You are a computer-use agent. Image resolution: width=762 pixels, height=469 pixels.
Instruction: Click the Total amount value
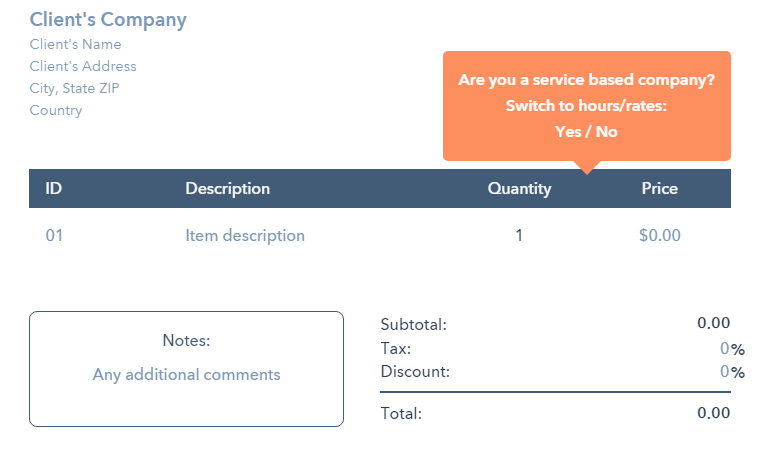click(x=713, y=413)
